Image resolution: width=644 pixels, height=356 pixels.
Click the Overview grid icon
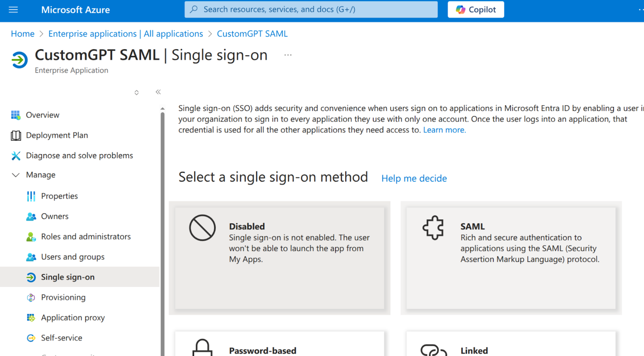click(16, 115)
